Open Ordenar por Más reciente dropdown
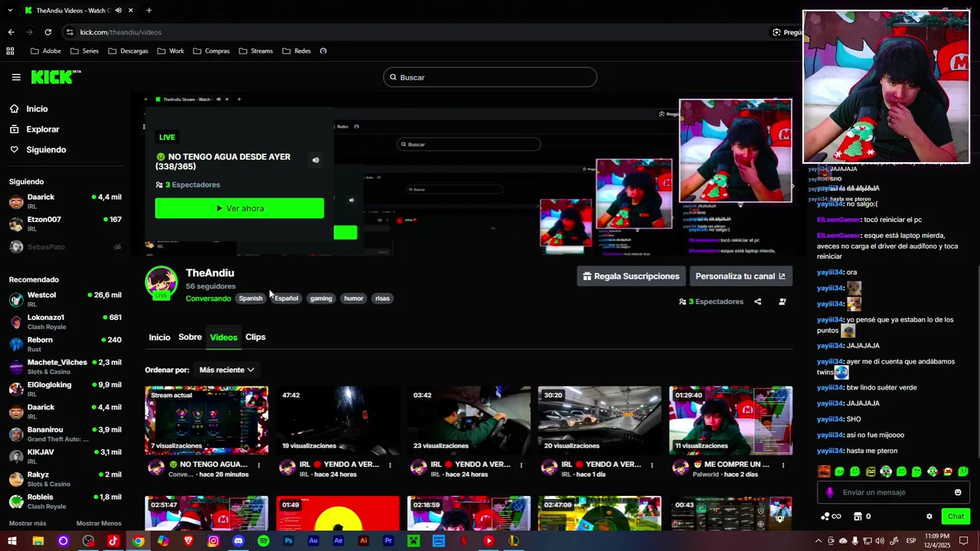Image resolution: width=980 pixels, height=551 pixels. [227, 370]
